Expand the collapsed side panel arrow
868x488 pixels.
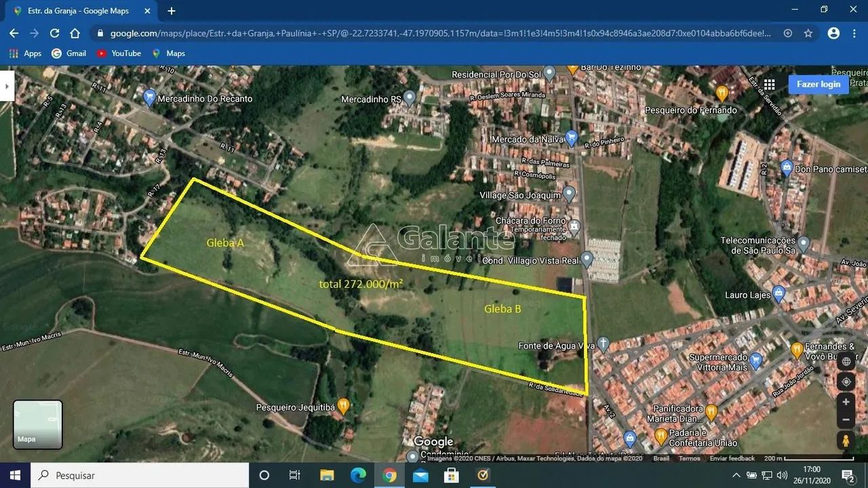click(7, 85)
